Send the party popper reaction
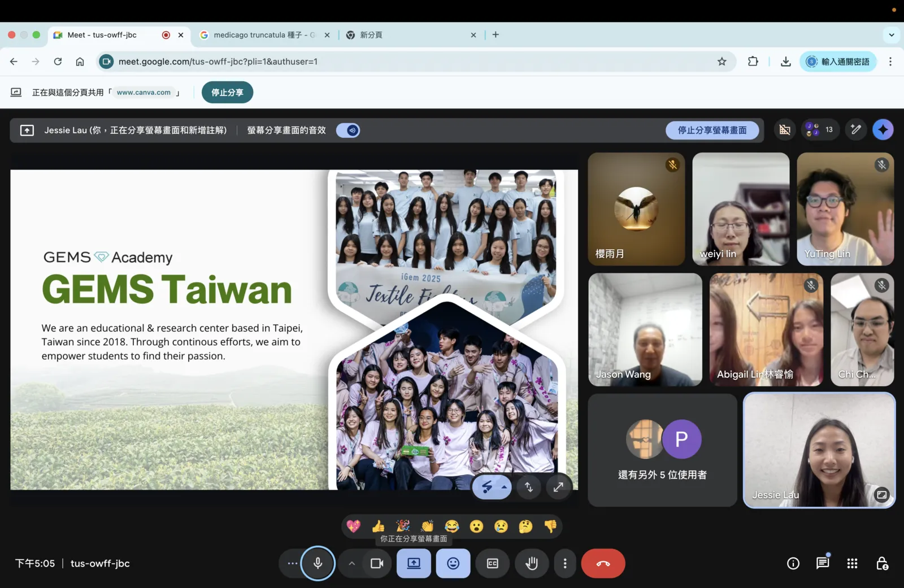904x588 pixels. coord(403,526)
